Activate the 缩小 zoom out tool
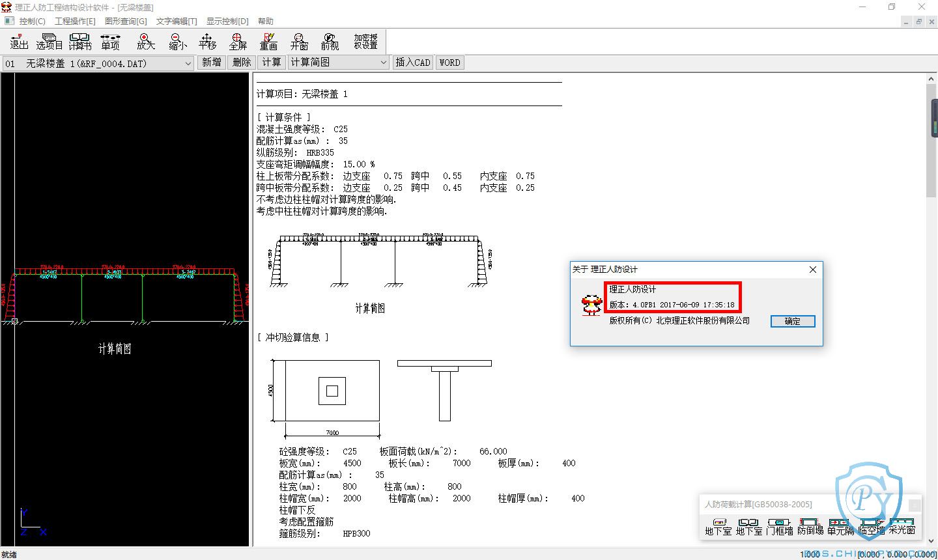The height and width of the screenshot is (560, 938). 177,42
